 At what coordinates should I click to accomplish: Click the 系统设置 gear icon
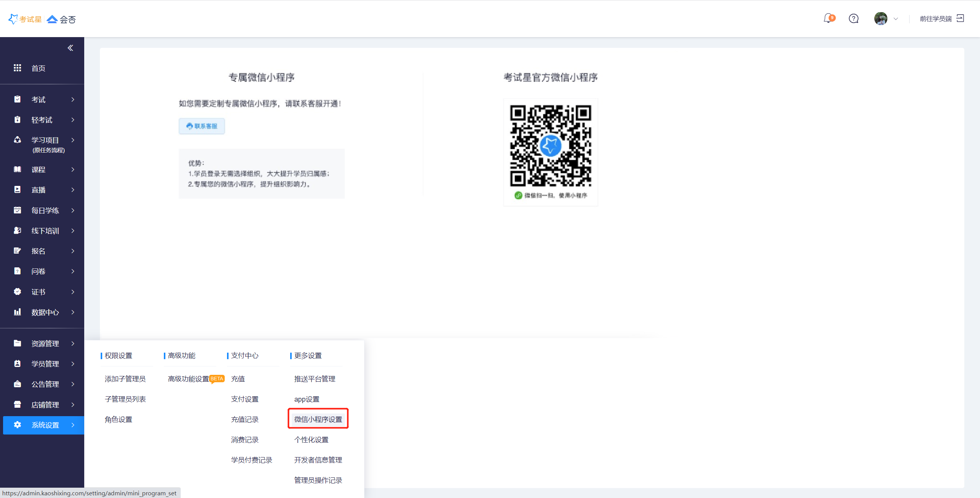17,425
